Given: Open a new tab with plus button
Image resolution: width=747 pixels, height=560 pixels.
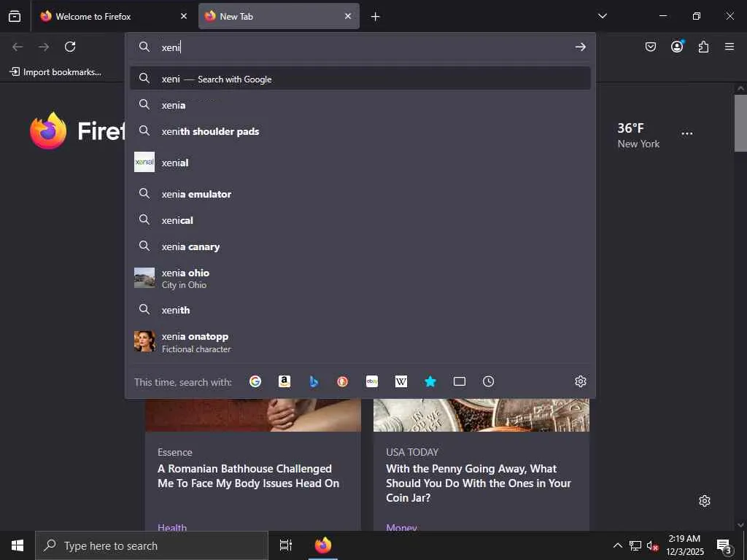Looking at the screenshot, I should [376, 17].
